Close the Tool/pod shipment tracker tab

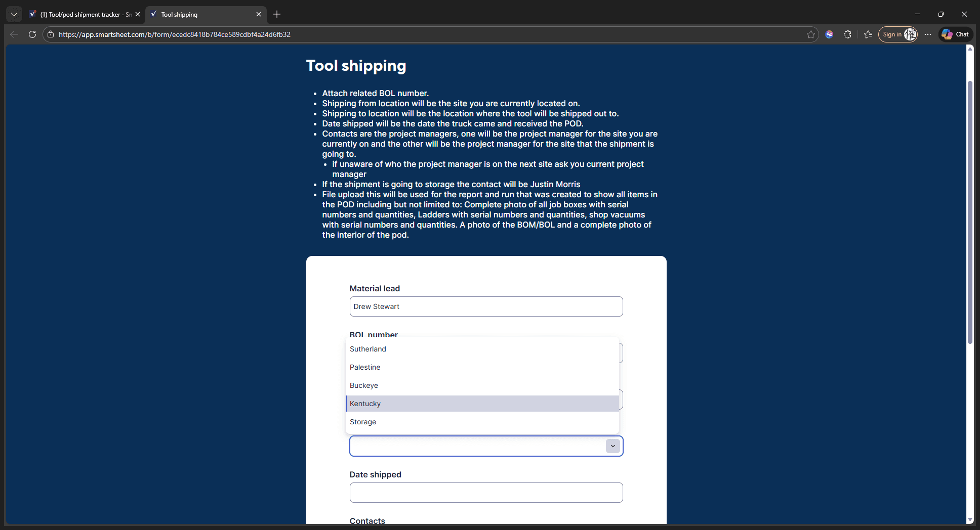click(138, 14)
